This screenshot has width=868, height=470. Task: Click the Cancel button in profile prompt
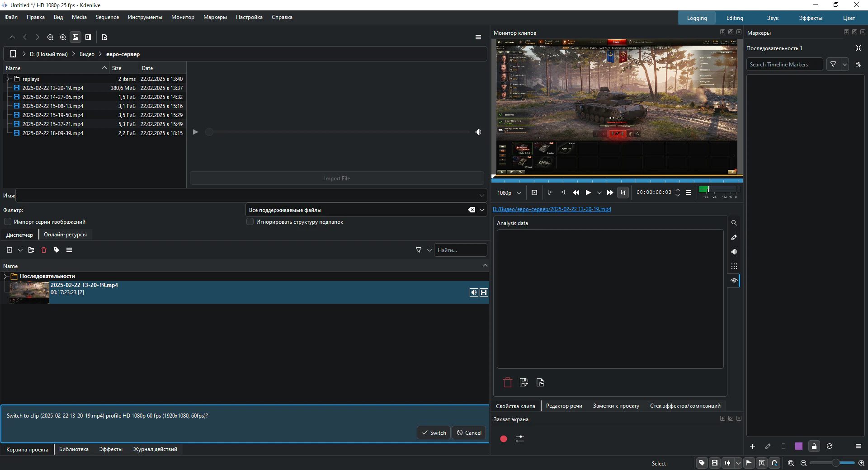(469, 432)
